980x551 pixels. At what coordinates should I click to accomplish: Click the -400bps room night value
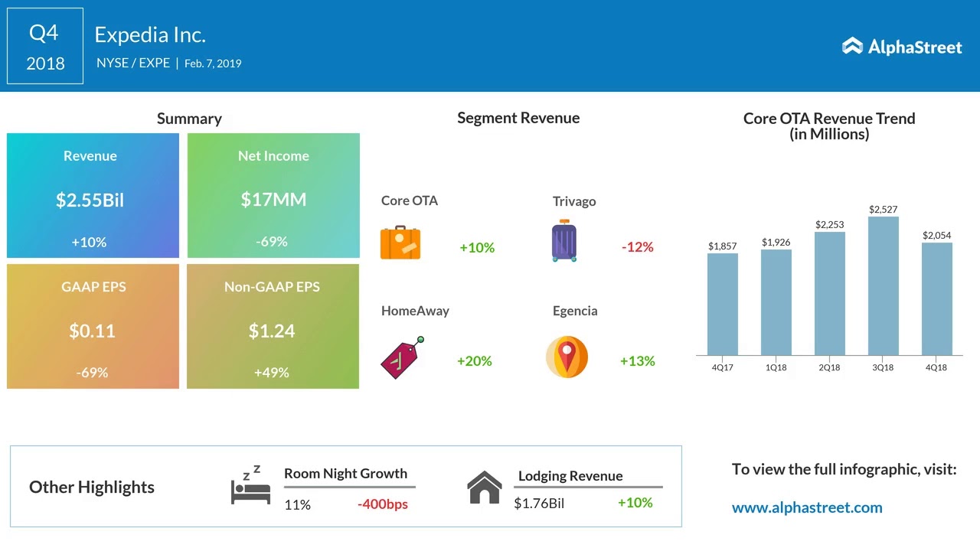pyautogui.click(x=383, y=504)
